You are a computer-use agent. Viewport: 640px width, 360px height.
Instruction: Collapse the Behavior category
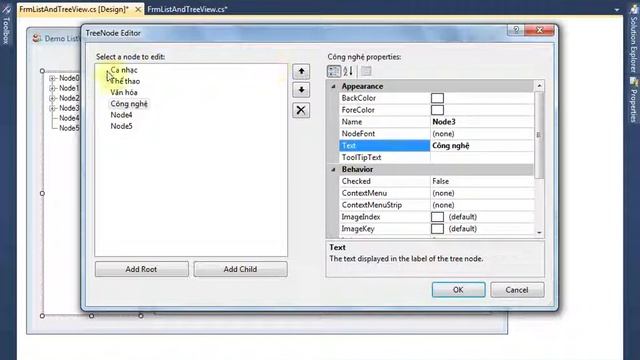tap(333, 169)
